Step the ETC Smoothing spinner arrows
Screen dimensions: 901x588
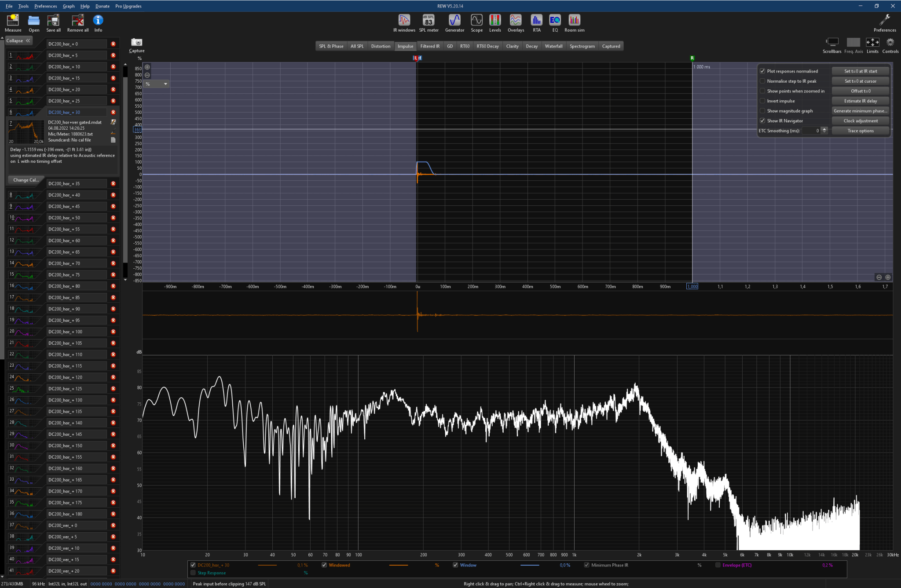824,131
